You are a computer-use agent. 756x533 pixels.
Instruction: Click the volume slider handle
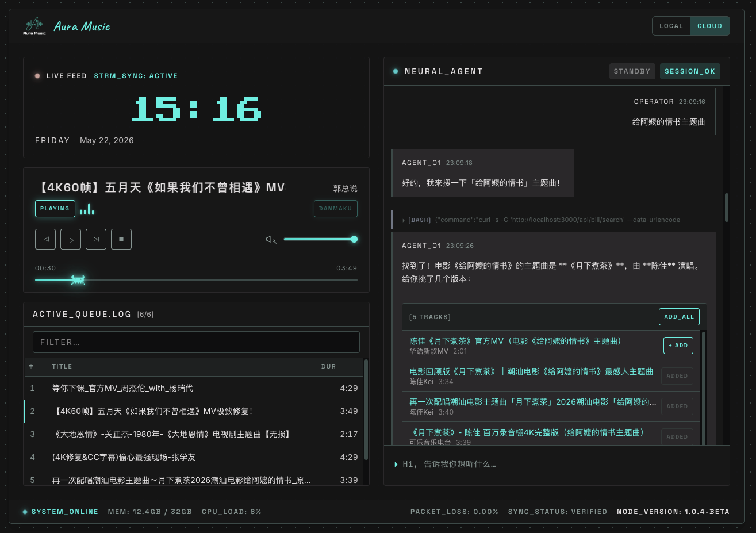(x=354, y=239)
